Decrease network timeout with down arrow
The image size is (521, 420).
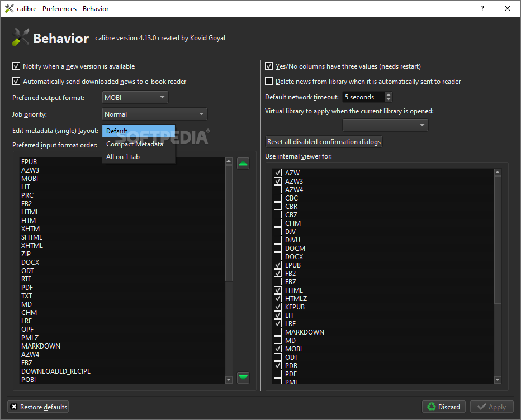389,99
